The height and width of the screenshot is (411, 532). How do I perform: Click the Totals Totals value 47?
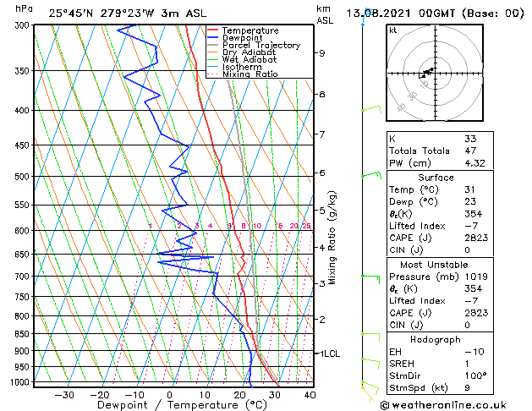click(470, 151)
